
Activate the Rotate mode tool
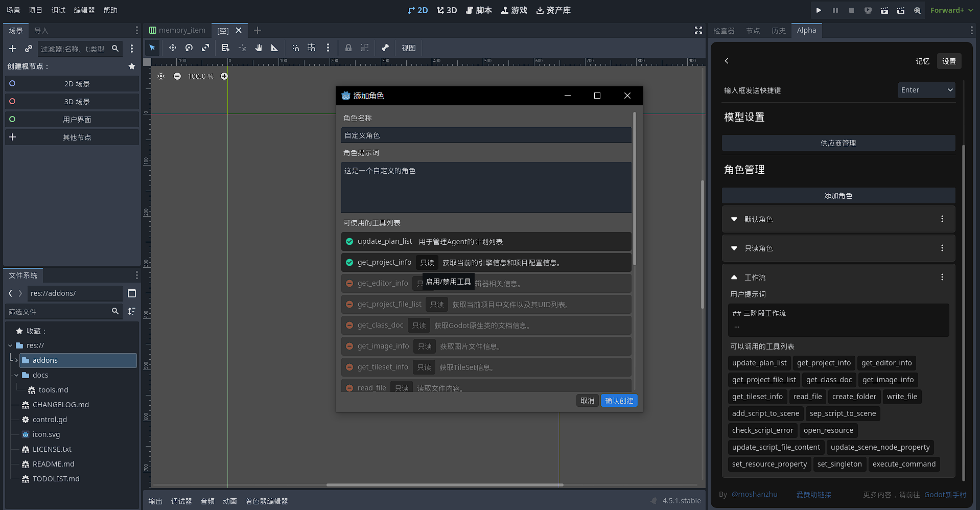pyautogui.click(x=189, y=48)
